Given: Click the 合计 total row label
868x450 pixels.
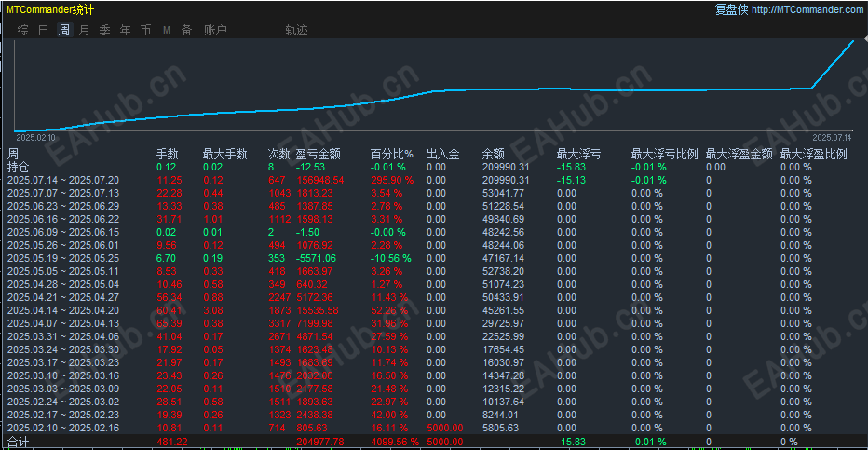Looking at the screenshot, I should pyautogui.click(x=19, y=442).
